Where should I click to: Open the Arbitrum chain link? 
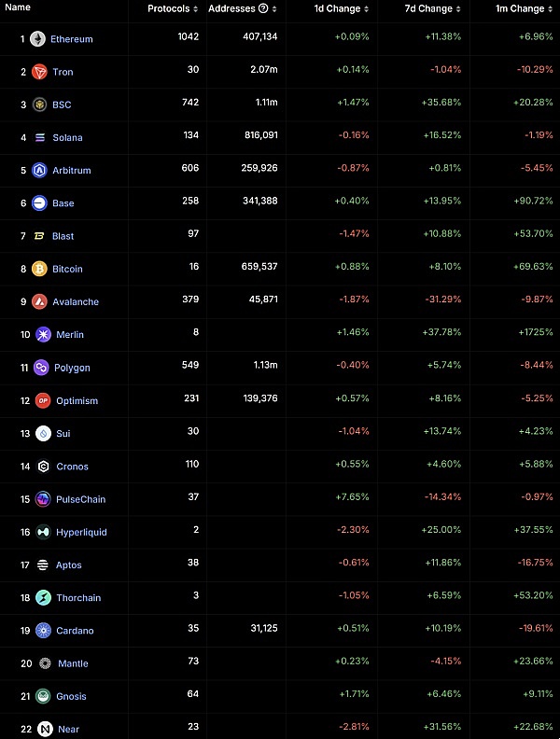tap(71, 171)
